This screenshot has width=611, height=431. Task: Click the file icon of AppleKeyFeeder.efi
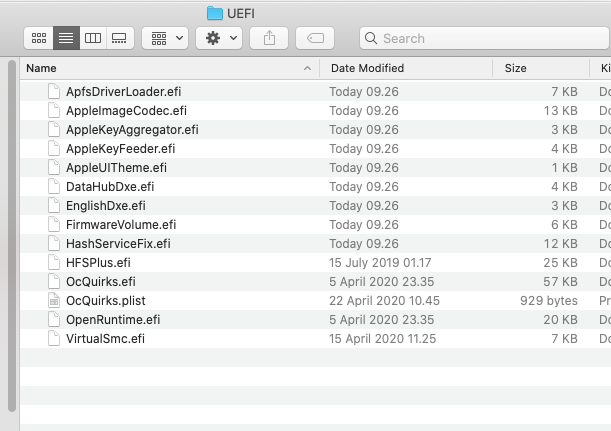(54, 148)
